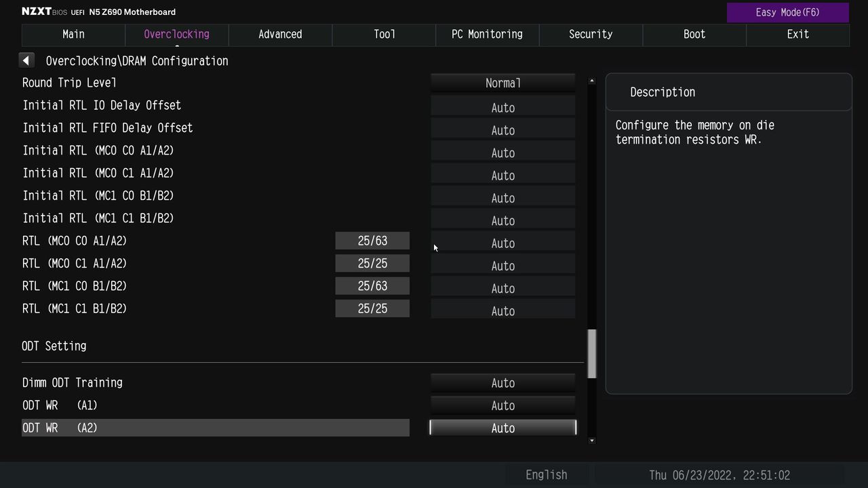The width and height of the screenshot is (868, 488).
Task: Click the date and time display
Action: [719, 475]
